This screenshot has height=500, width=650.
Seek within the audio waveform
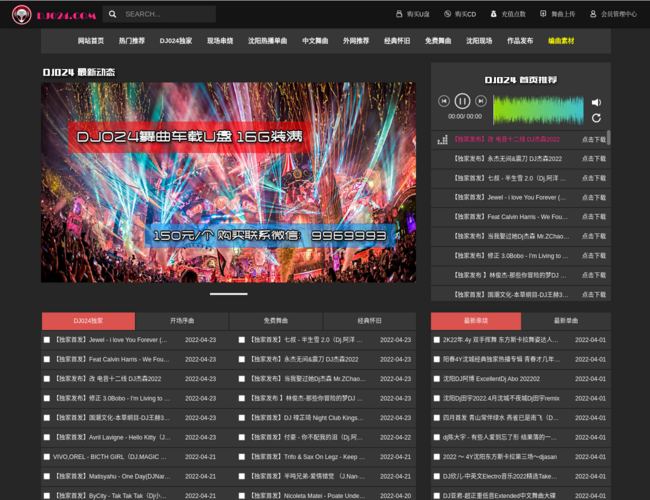point(539,109)
